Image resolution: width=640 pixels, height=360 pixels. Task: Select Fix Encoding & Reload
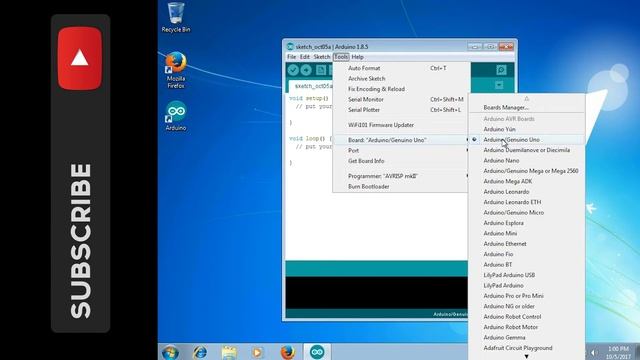pyautogui.click(x=401, y=89)
